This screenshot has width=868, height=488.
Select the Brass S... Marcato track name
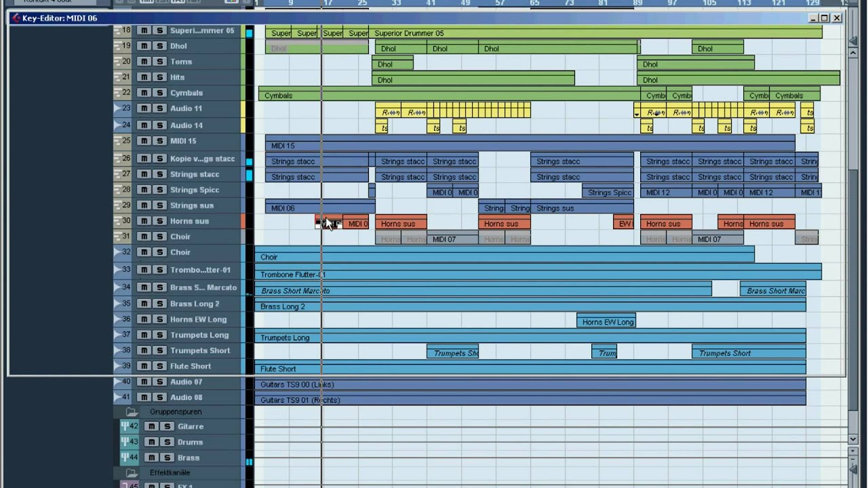click(203, 288)
